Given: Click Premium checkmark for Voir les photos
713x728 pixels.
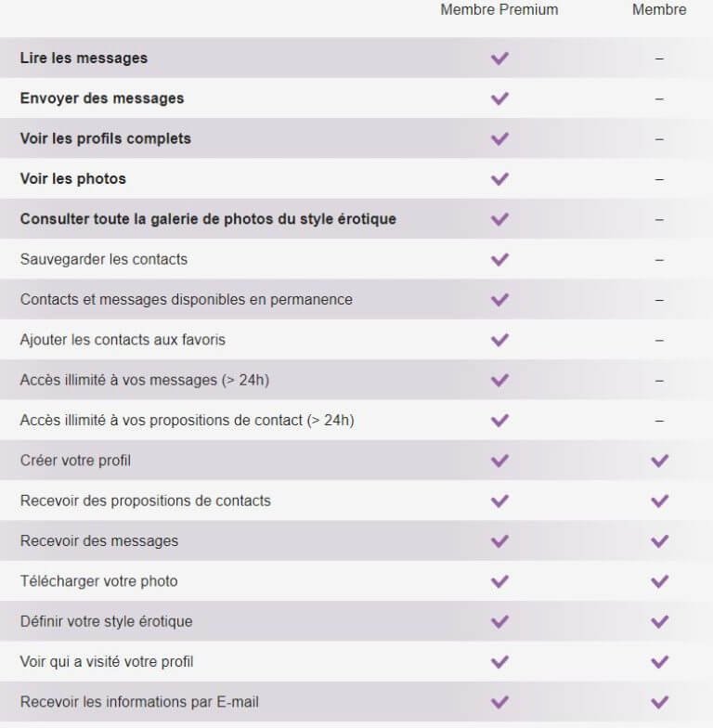Looking at the screenshot, I should coord(499,179).
